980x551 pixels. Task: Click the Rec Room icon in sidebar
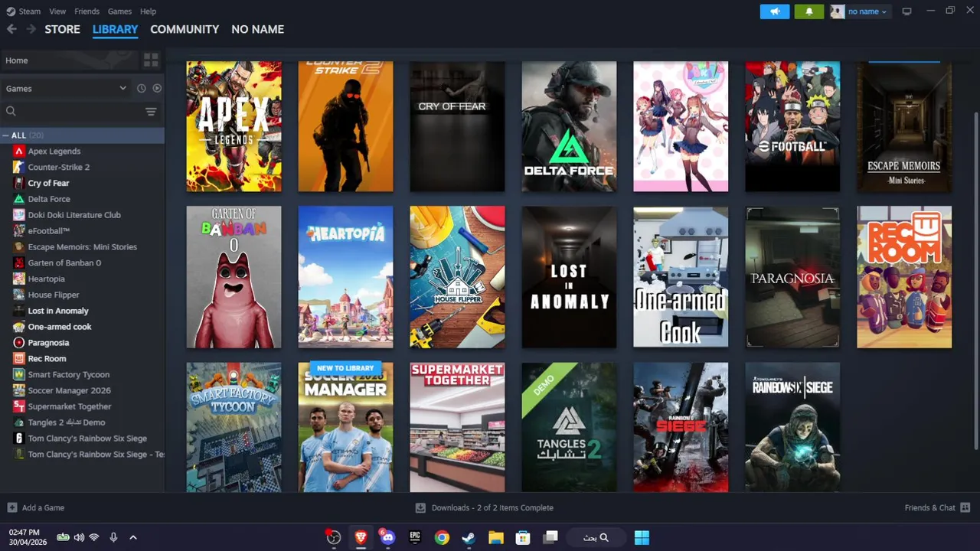click(19, 358)
